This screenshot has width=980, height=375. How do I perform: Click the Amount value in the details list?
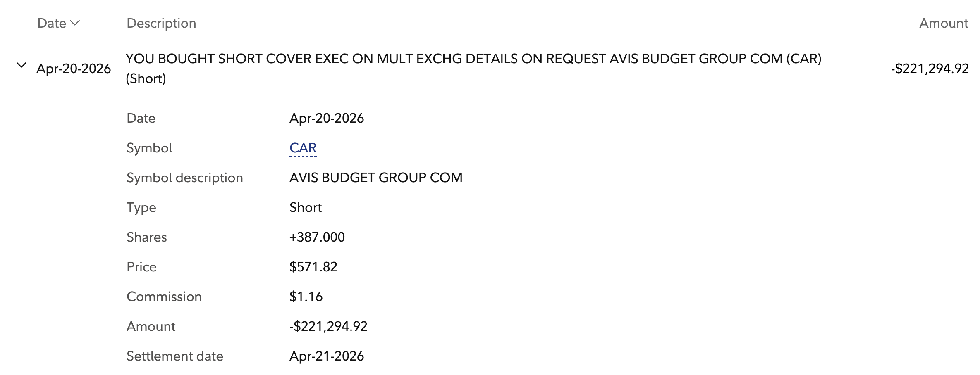[x=328, y=326]
